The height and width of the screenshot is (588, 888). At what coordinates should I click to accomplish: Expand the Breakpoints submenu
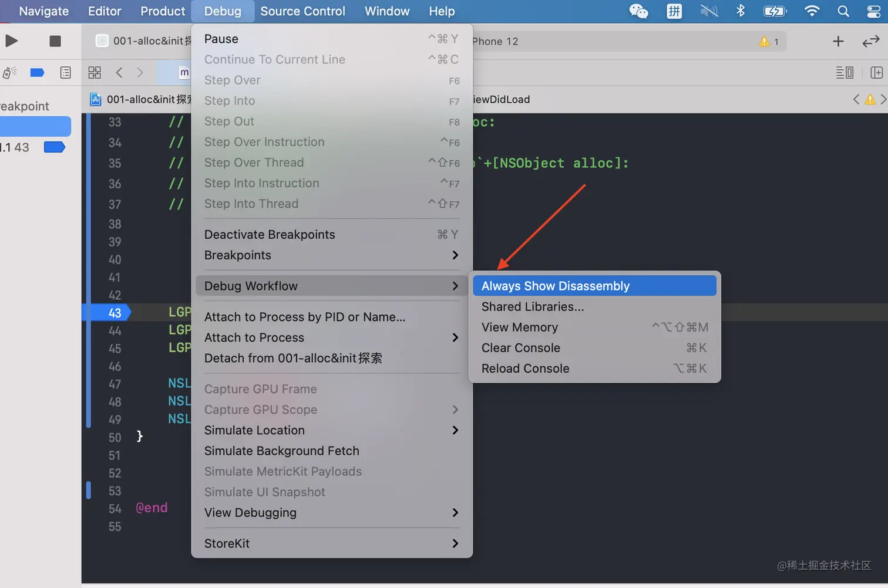pyautogui.click(x=332, y=255)
